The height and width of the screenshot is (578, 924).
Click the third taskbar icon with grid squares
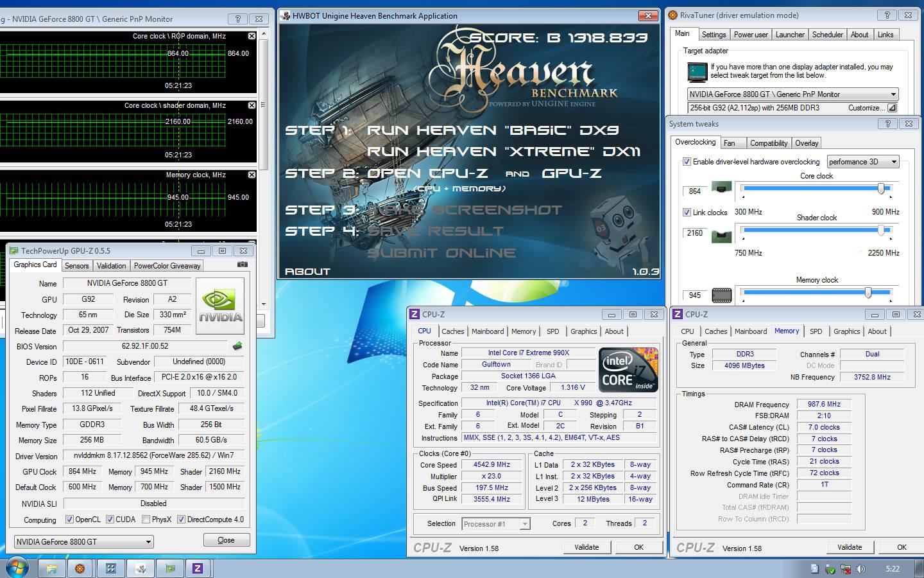click(x=110, y=568)
